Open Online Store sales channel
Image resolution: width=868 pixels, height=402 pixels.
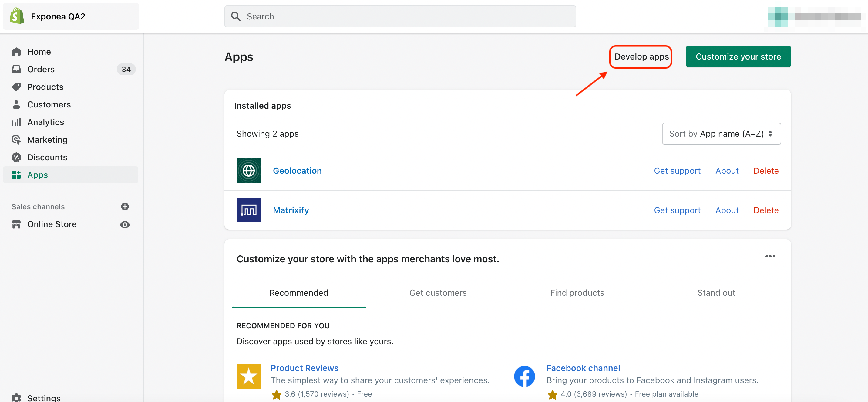[52, 224]
